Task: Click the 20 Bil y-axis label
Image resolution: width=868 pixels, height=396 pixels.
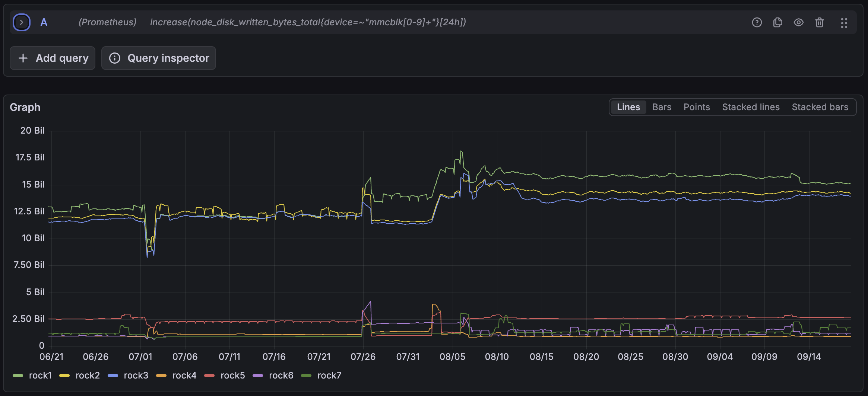Action: pyautogui.click(x=32, y=131)
